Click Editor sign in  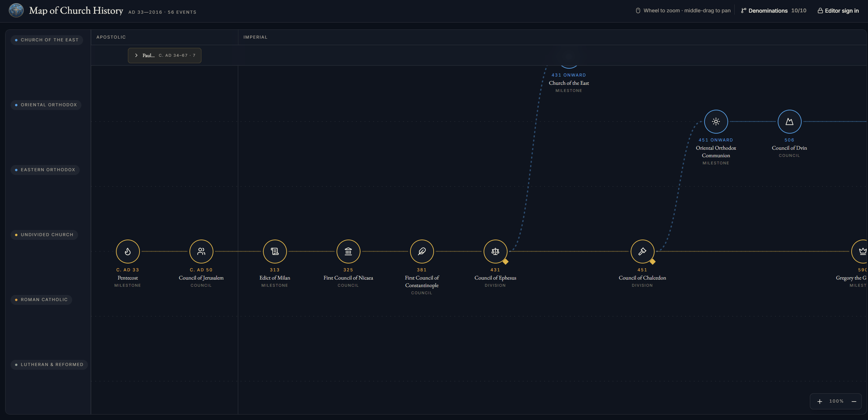point(838,11)
